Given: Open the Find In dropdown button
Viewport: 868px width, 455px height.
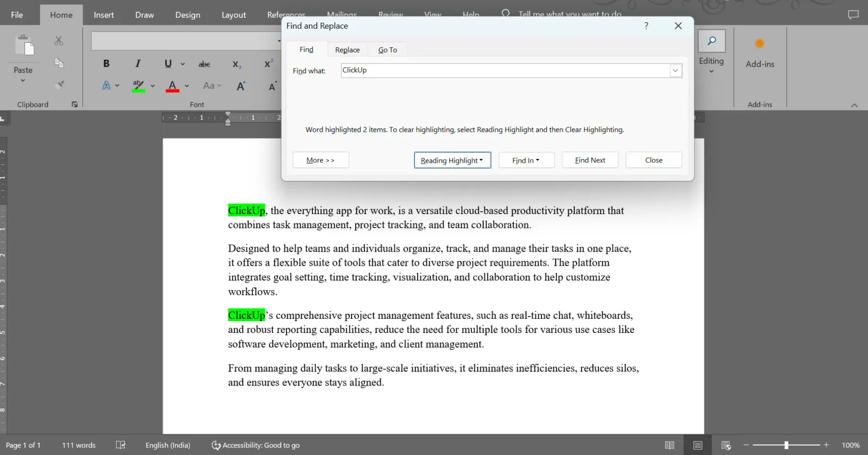Looking at the screenshot, I should [526, 160].
